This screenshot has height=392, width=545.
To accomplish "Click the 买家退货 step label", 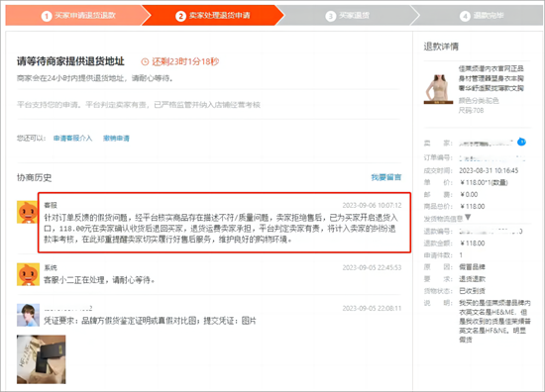I will (x=354, y=15).
